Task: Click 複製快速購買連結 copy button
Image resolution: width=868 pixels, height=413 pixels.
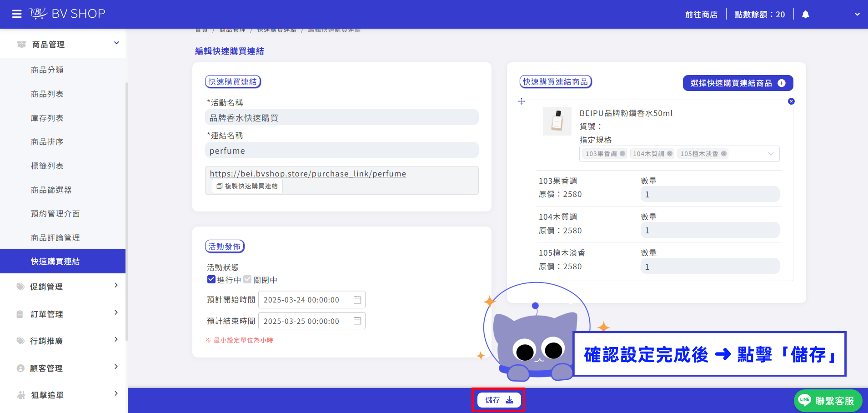Action: pos(247,186)
